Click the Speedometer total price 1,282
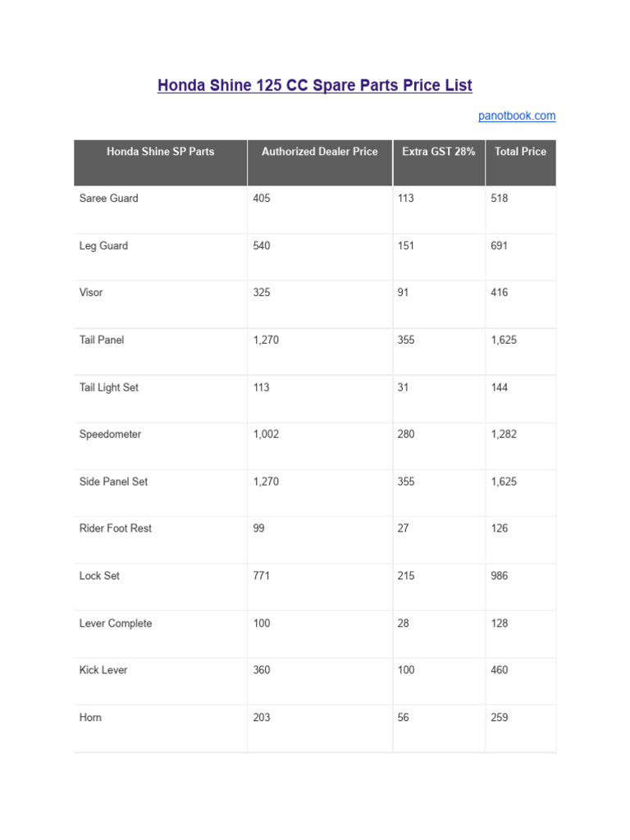 pos(504,434)
